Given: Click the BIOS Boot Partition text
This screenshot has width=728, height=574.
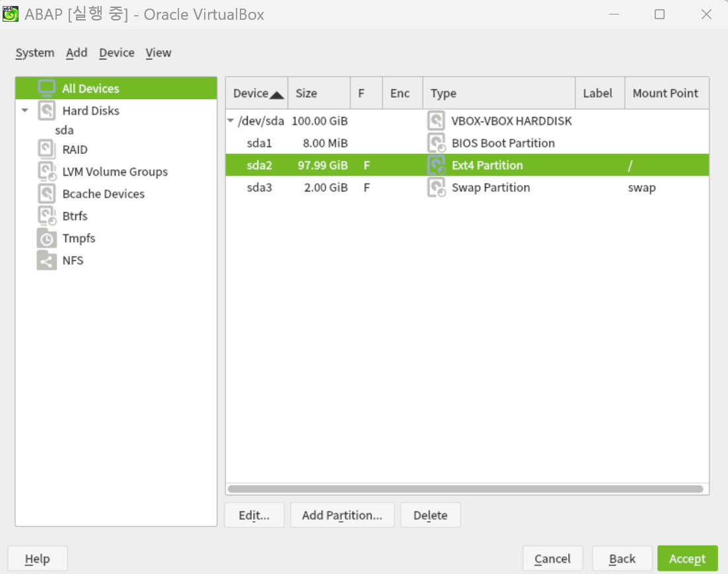Looking at the screenshot, I should (503, 143).
